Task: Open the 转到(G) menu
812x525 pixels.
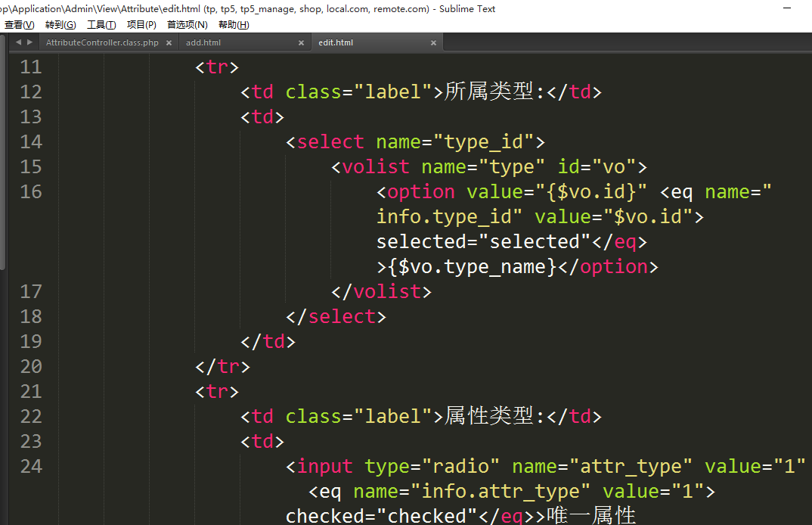Action: [60, 25]
